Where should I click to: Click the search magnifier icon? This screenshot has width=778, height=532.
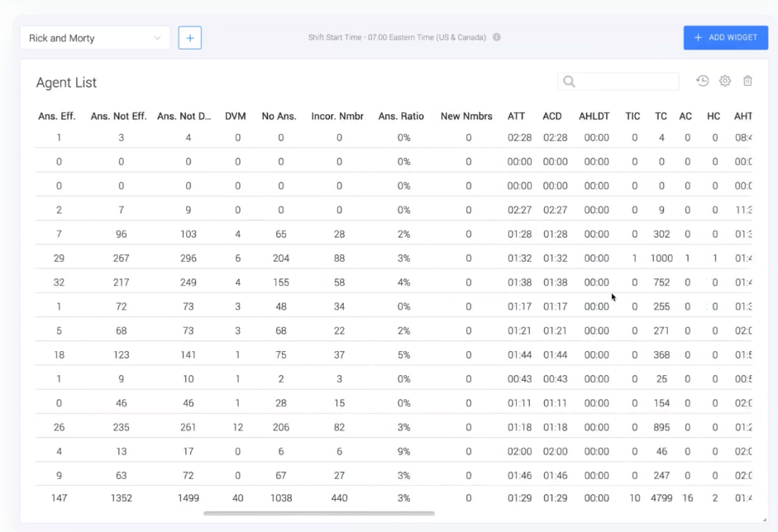pyautogui.click(x=569, y=82)
